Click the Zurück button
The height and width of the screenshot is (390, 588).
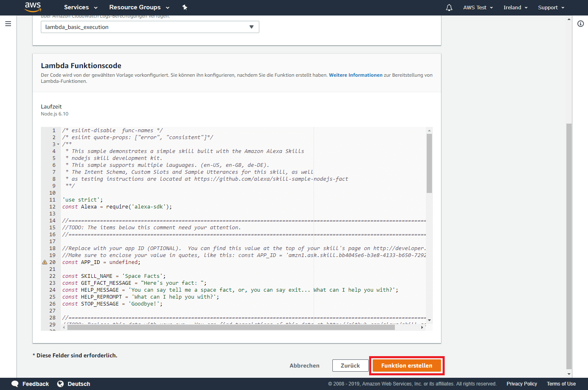(x=350, y=366)
